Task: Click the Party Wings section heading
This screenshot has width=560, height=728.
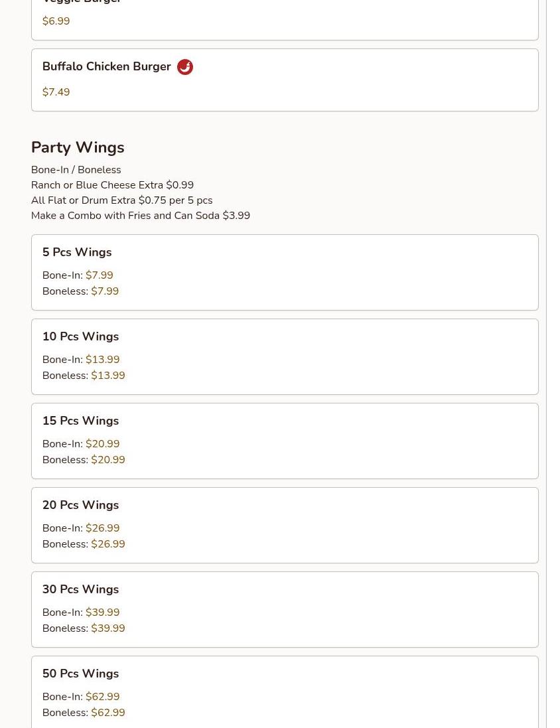Action: click(x=78, y=147)
